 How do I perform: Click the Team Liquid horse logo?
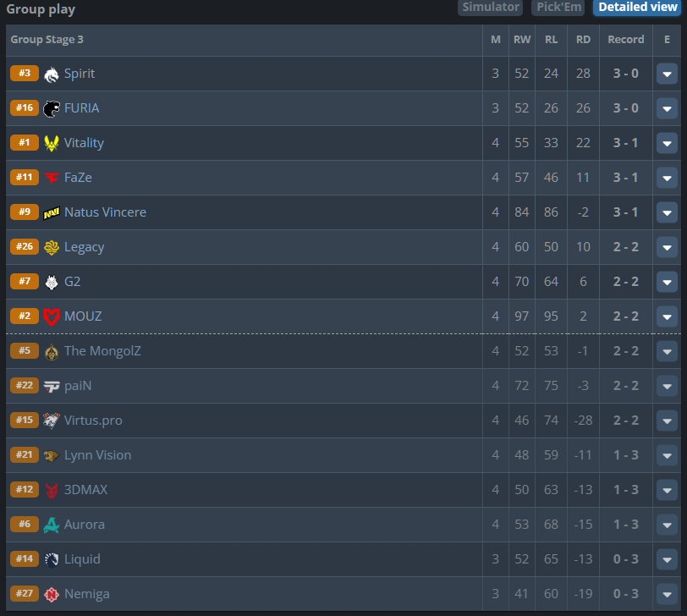[52, 559]
